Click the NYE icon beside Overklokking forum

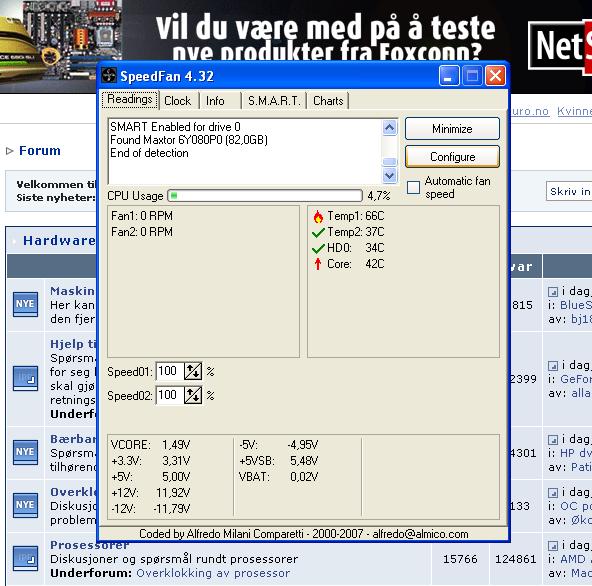tap(25, 505)
